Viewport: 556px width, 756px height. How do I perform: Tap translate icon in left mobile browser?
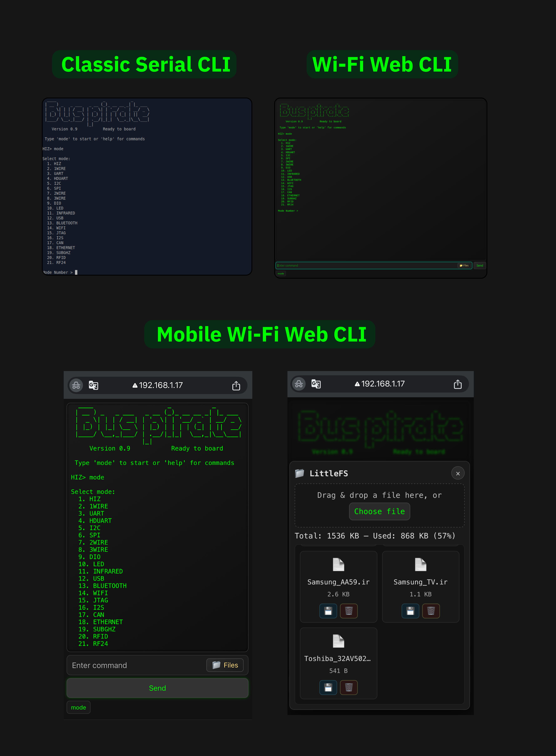point(93,385)
